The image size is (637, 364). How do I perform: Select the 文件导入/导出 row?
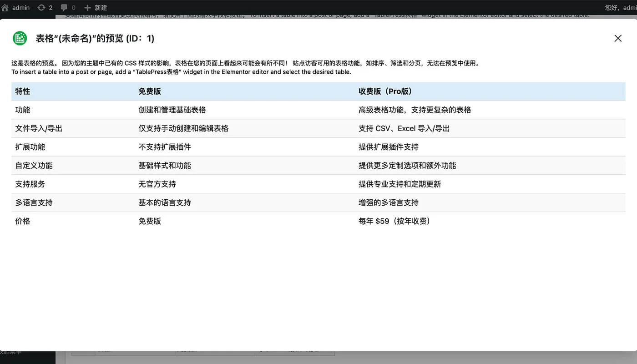pos(39,128)
